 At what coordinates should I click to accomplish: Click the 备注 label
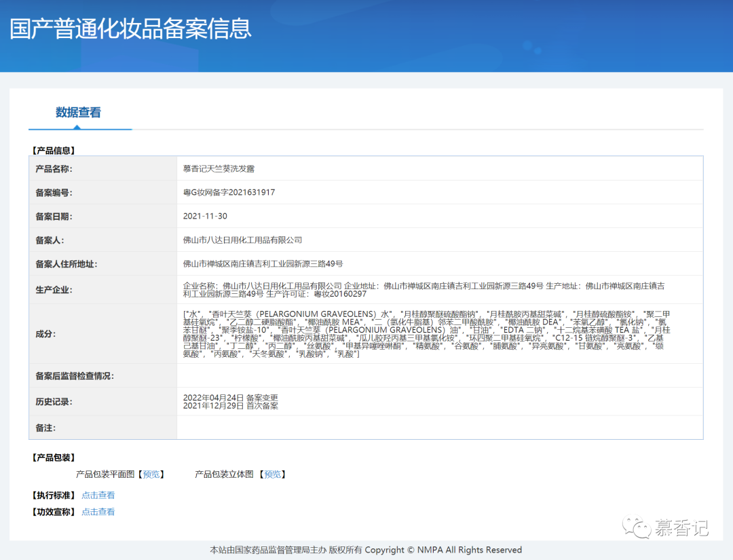click(45, 428)
